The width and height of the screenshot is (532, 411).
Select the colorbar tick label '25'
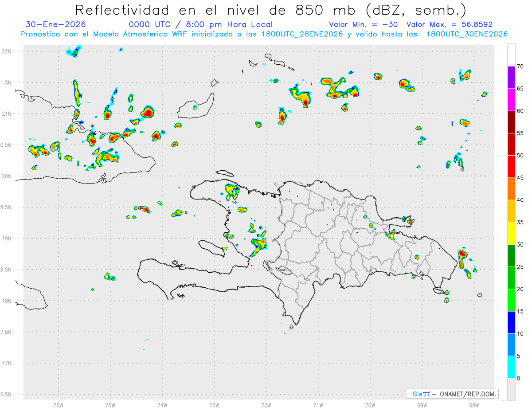pos(520,267)
